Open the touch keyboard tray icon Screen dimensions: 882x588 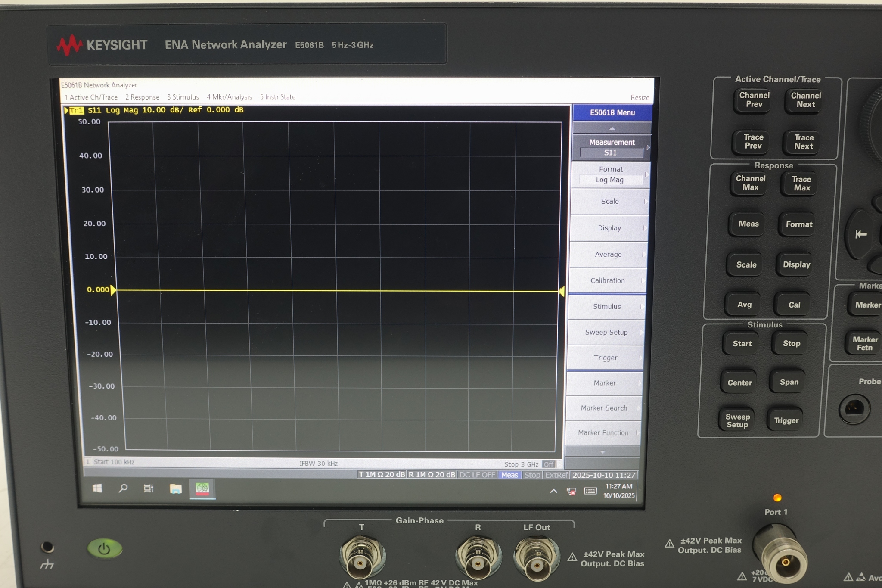[x=590, y=491]
